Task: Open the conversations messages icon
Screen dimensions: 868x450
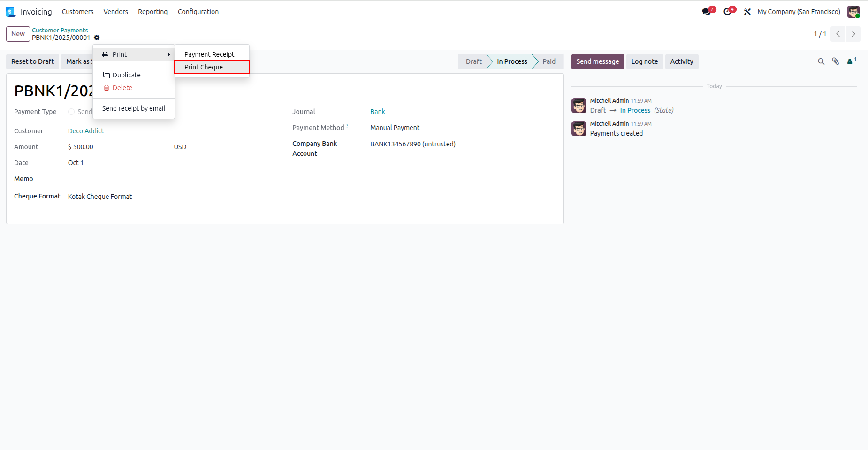Action: (x=707, y=12)
